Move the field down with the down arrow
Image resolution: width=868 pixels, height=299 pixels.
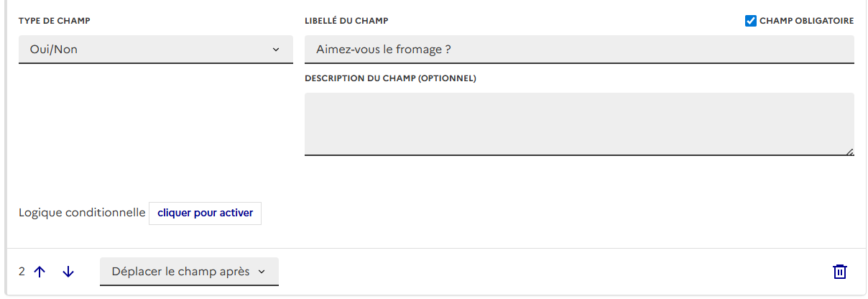[68, 272]
